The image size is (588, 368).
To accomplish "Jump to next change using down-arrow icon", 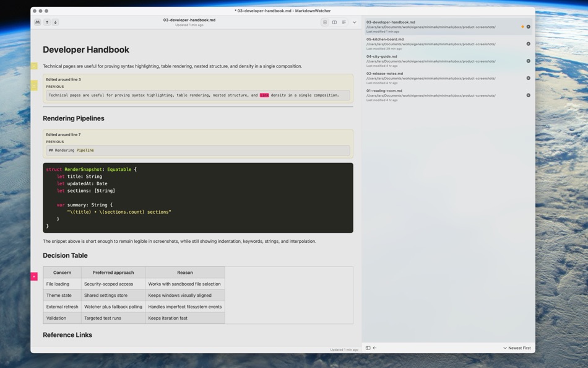I will (55, 22).
